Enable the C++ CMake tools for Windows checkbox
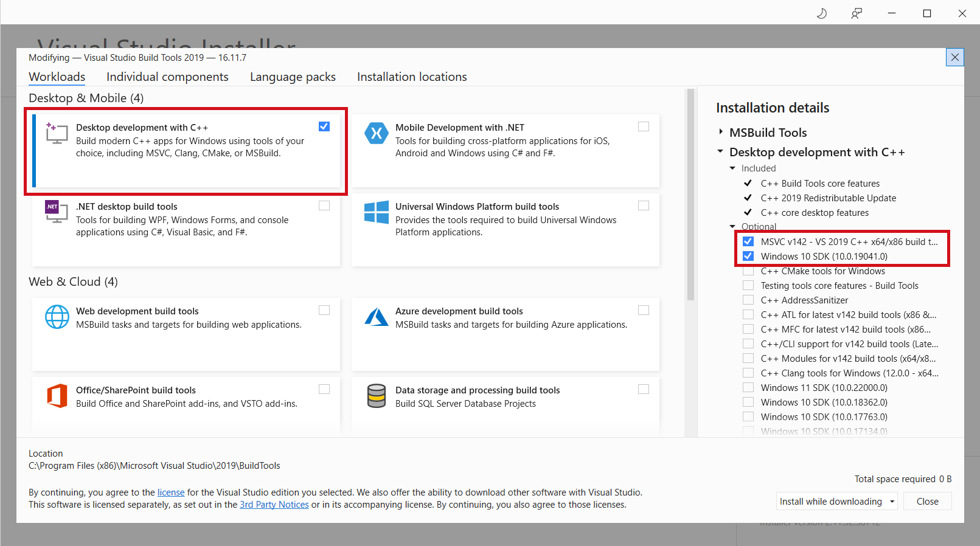 pos(748,271)
